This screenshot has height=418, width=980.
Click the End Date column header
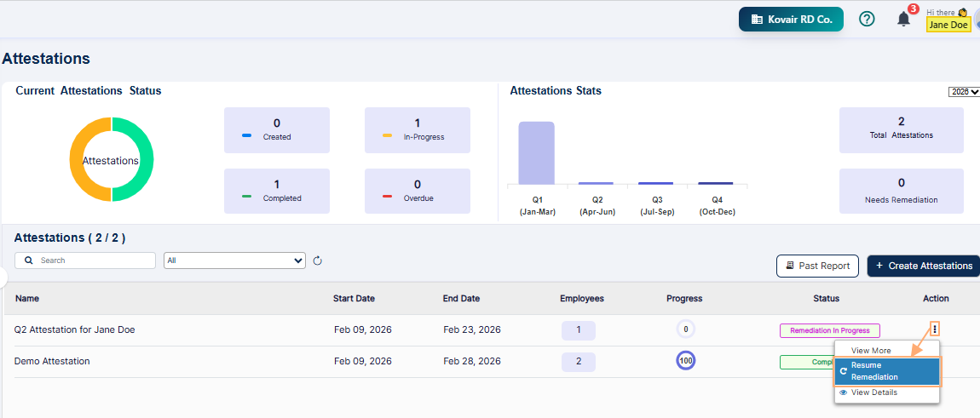tap(461, 299)
